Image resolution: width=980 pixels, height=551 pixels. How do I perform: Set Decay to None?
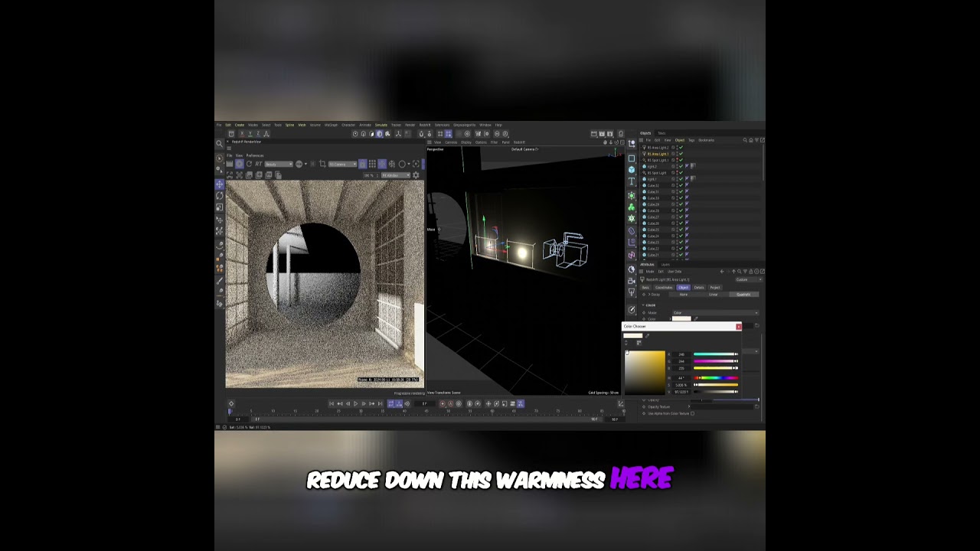pos(684,295)
